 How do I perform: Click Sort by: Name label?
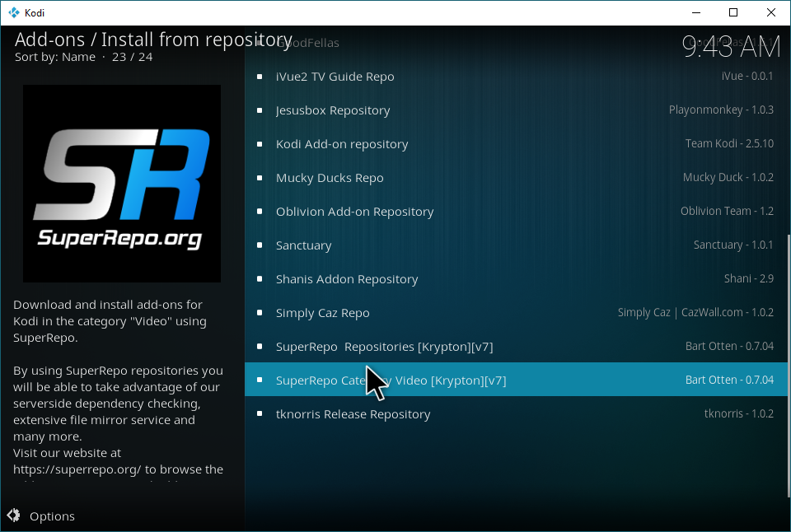tap(55, 57)
